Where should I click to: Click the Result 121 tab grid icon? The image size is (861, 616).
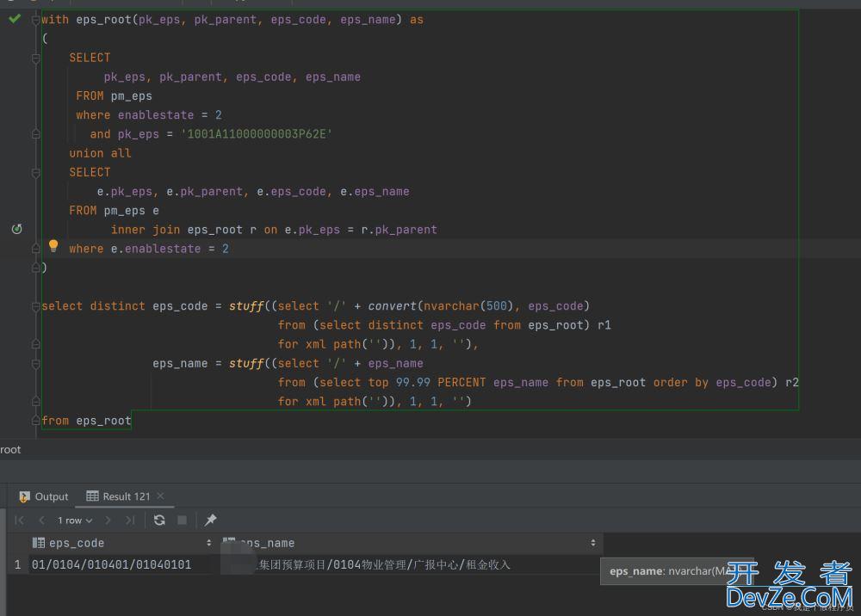[92, 496]
